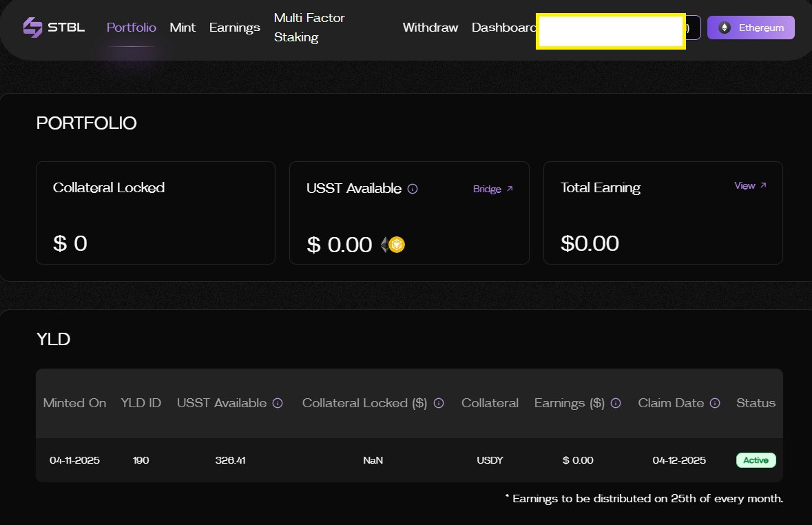Viewport: 812px width, 525px height.
Task: Click the Total Earning card title
Action: [x=601, y=187]
